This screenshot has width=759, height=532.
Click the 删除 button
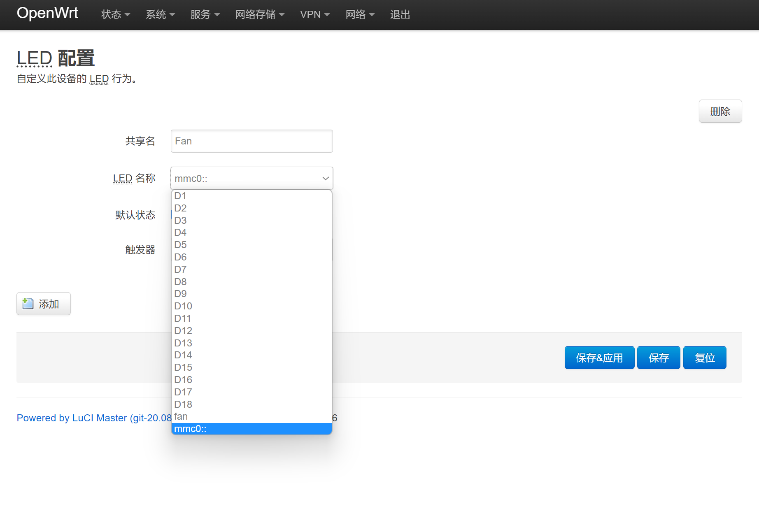coord(720,111)
